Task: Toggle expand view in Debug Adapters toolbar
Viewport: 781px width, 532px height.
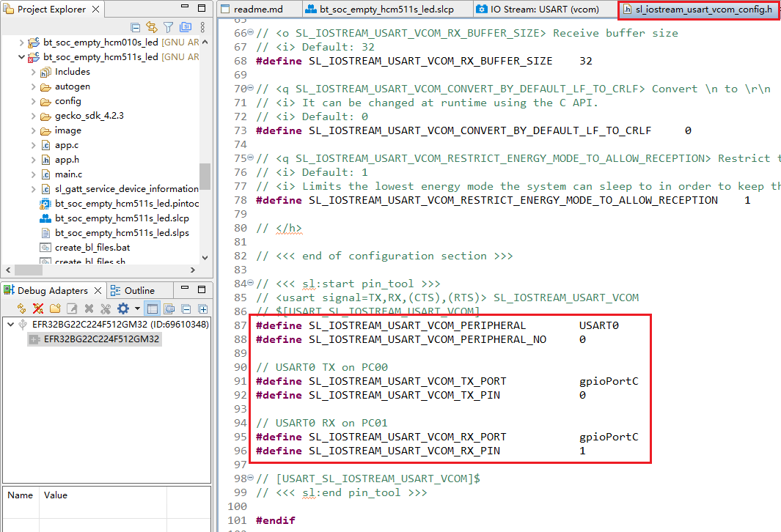Action: click(202, 308)
